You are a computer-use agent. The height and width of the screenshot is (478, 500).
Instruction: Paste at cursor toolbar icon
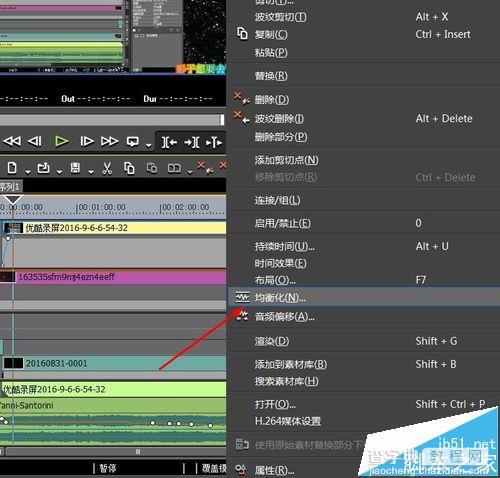[x=152, y=168]
